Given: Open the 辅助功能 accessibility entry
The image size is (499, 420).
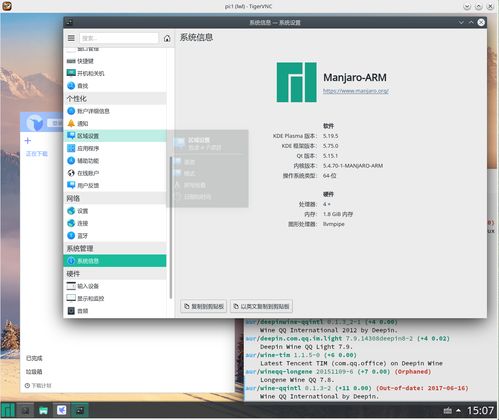Looking at the screenshot, I should (x=115, y=161).
